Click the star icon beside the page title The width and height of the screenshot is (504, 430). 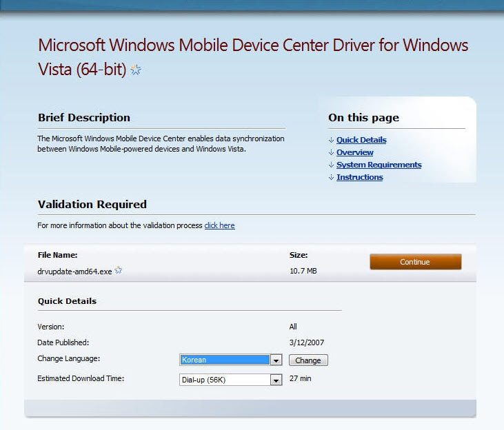click(136, 70)
